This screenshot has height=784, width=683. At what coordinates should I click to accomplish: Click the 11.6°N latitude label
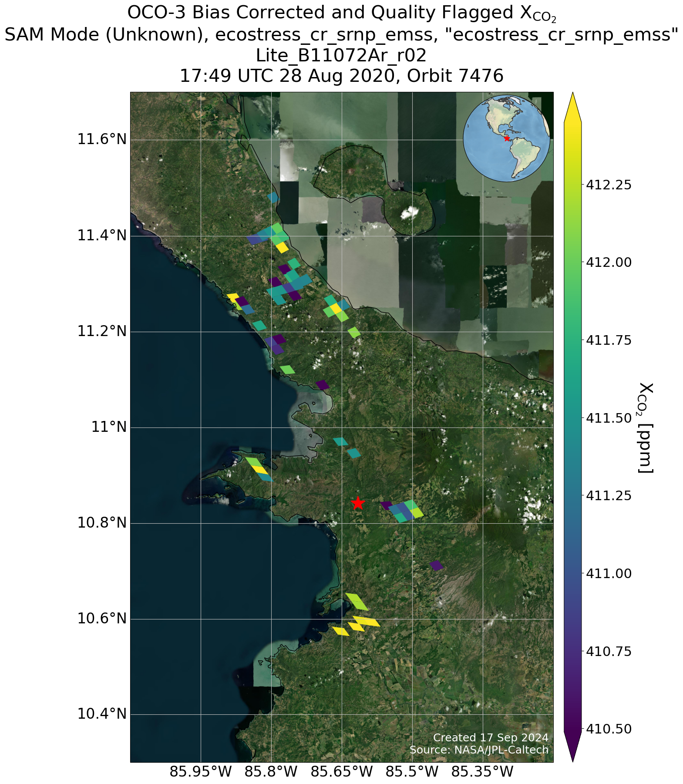coord(101,140)
